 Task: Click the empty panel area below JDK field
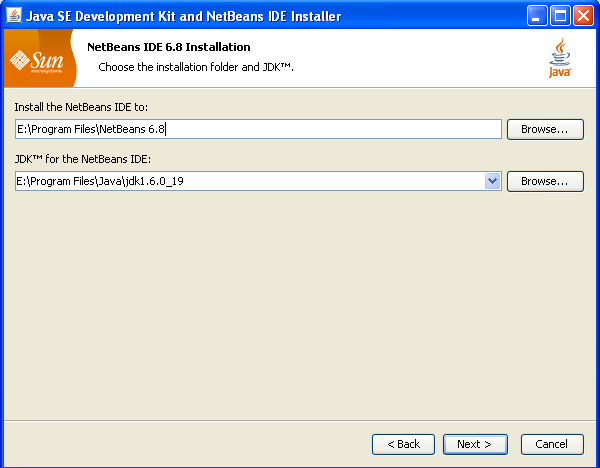coord(300,300)
